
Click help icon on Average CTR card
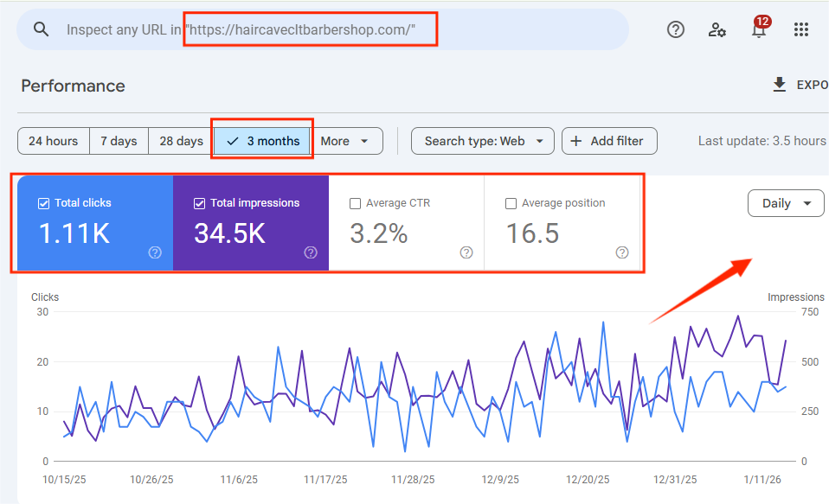(466, 252)
